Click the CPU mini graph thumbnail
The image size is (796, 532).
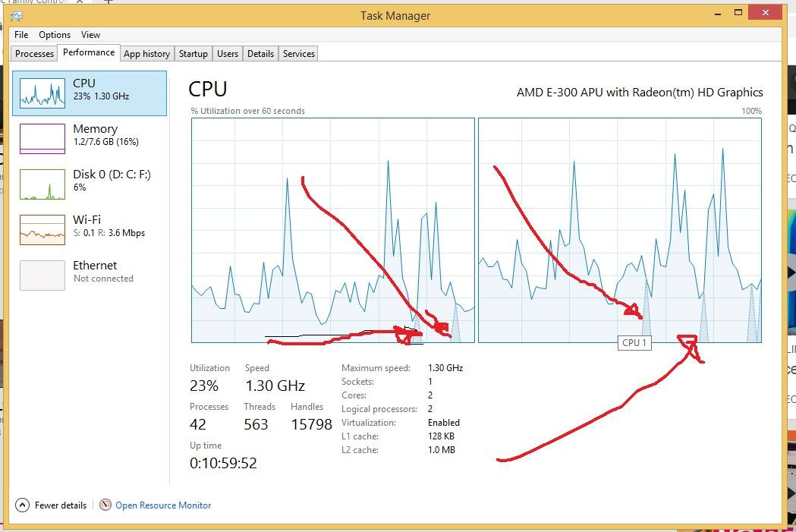click(42, 93)
